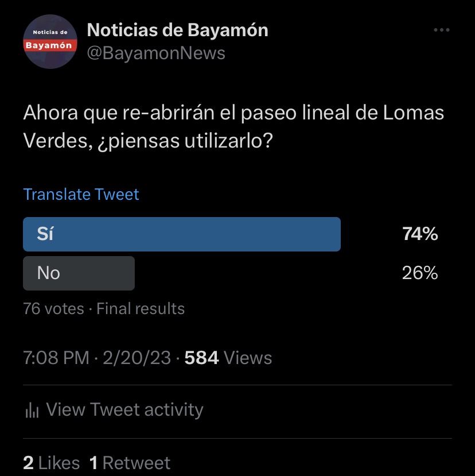Viewport: 475px width, 476px height.
Task: Click the Noticias de Bayamón display name
Action: click(x=177, y=30)
